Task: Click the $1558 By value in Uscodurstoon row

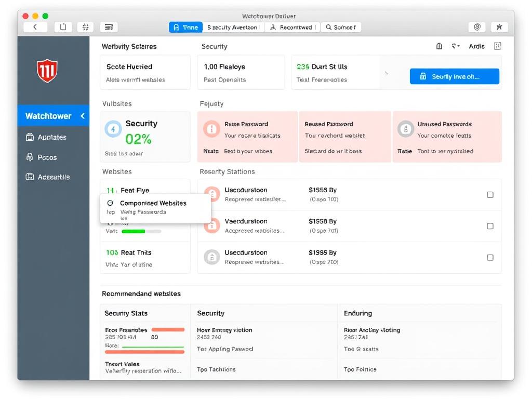Action: point(323,190)
